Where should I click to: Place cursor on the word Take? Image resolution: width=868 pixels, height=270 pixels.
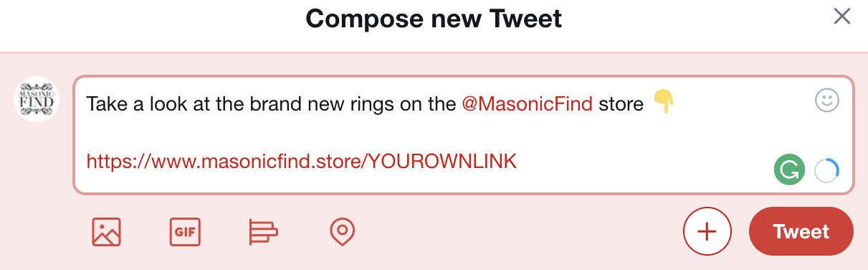coord(106,104)
